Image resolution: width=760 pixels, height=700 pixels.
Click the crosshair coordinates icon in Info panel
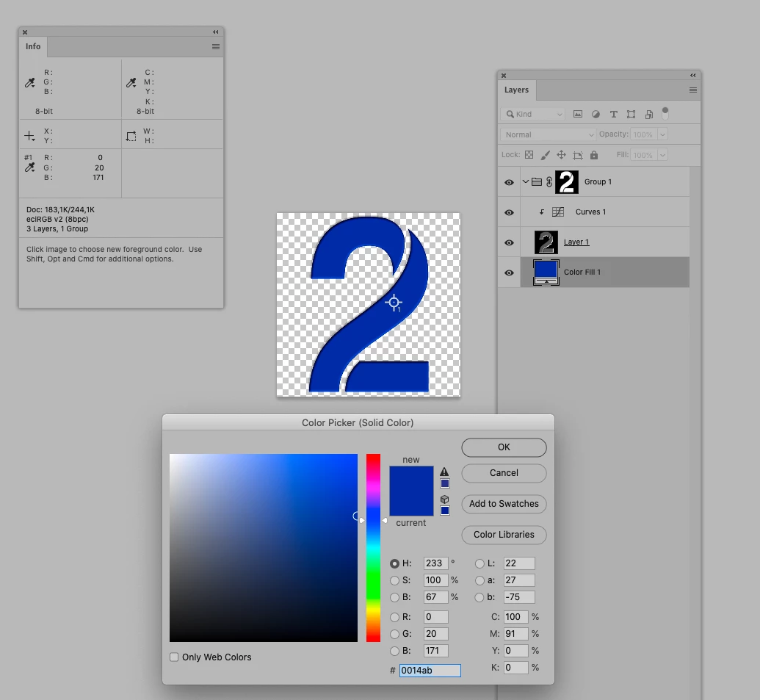pyautogui.click(x=29, y=136)
